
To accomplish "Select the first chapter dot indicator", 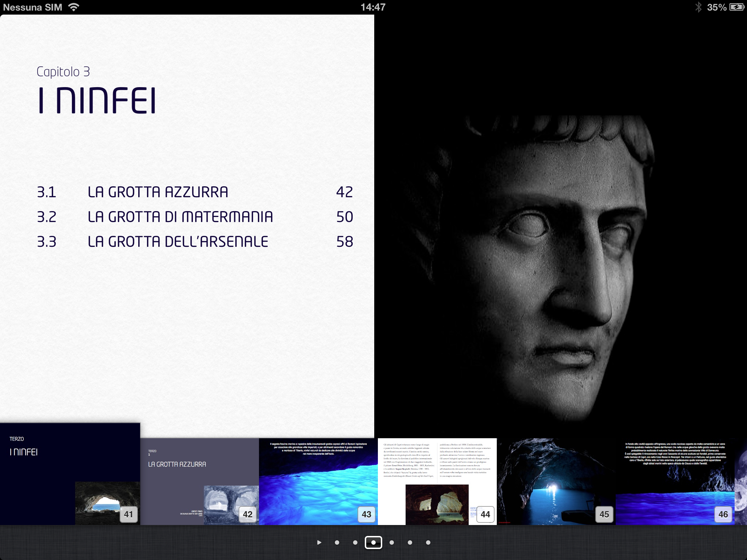I will tap(337, 542).
